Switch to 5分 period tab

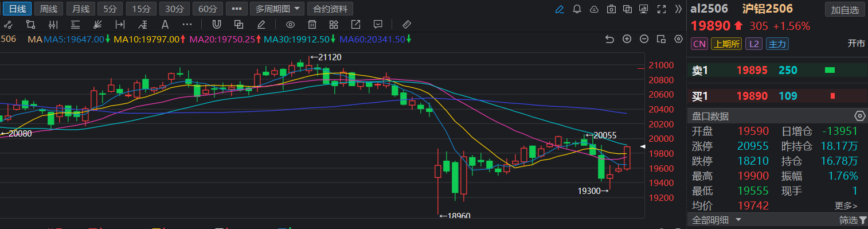point(110,9)
